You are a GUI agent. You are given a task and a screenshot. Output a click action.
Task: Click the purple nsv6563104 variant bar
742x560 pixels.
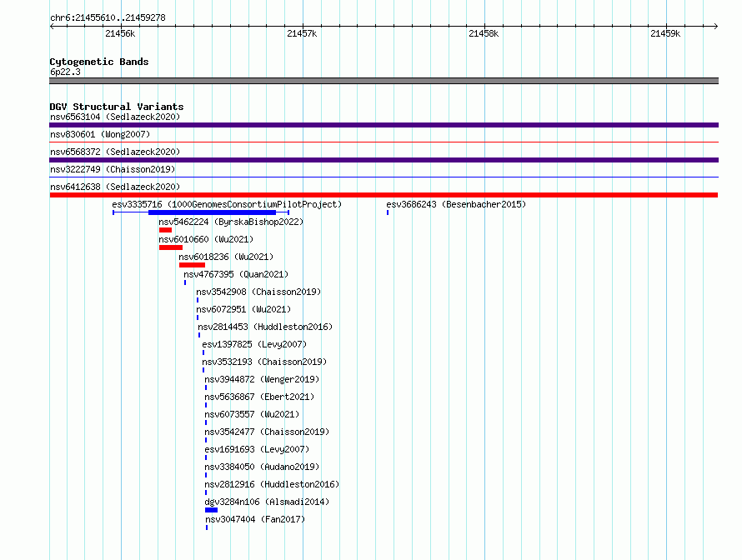384,125
